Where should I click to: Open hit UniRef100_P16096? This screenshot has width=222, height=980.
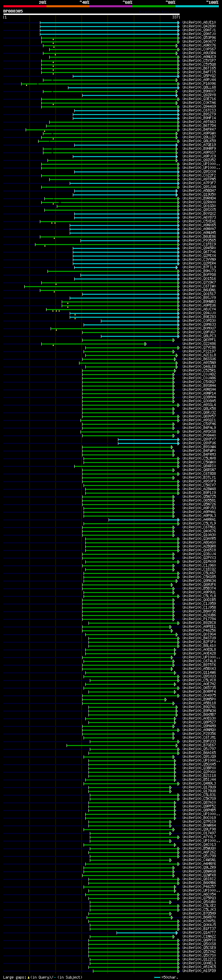point(199,84)
